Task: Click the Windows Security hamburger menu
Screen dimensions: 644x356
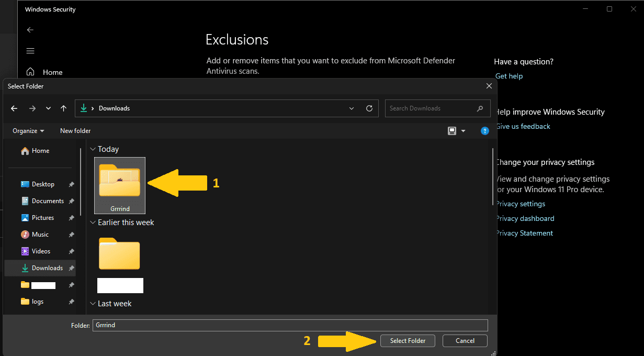Action: coord(30,51)
